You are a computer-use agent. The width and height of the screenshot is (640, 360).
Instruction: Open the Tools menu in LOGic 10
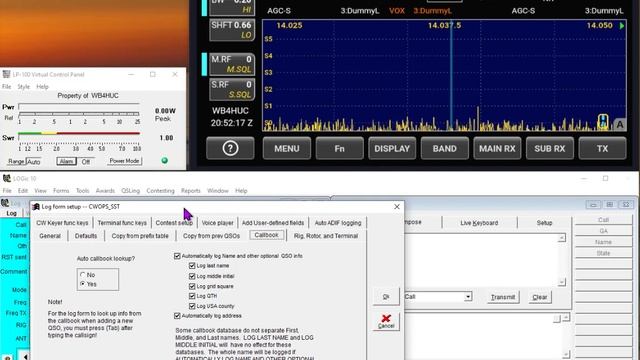[82, 191]
